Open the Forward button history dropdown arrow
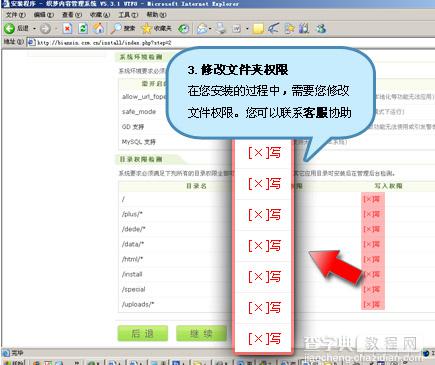 click(56, 29)
